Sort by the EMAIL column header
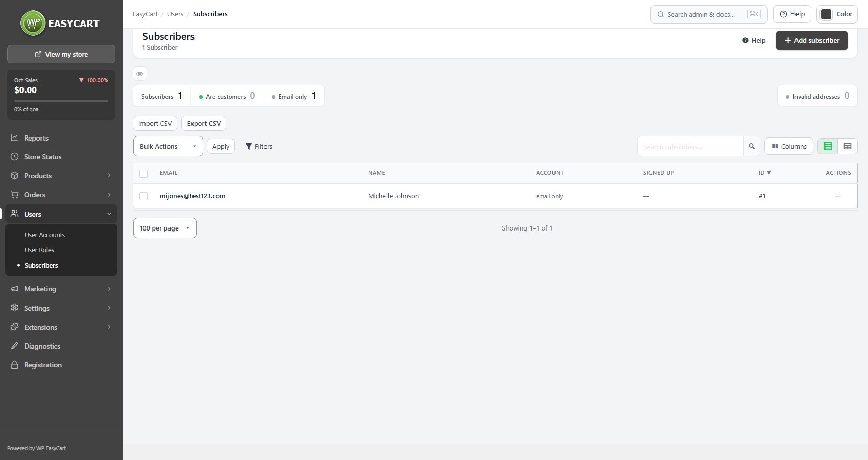Image resolution: width=868 pixels, height=460 pixels. 168,173
